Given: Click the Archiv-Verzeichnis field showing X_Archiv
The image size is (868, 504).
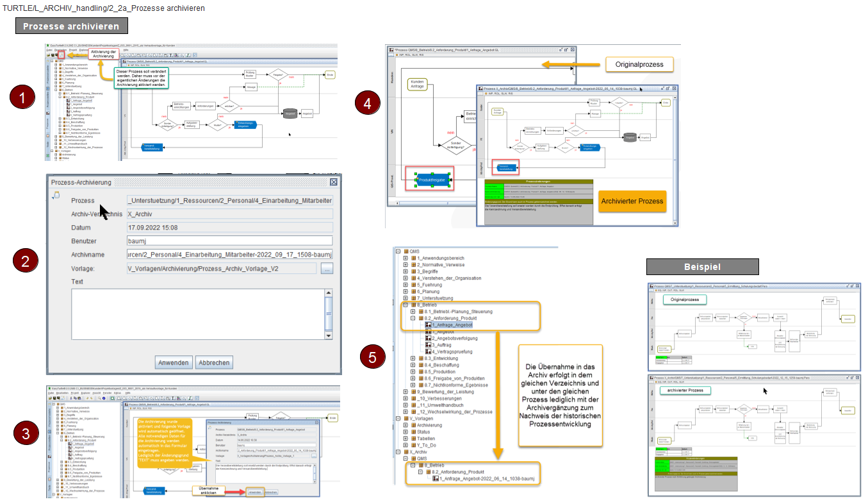Looking at the screenshot, I should click(x=230, y=214).
